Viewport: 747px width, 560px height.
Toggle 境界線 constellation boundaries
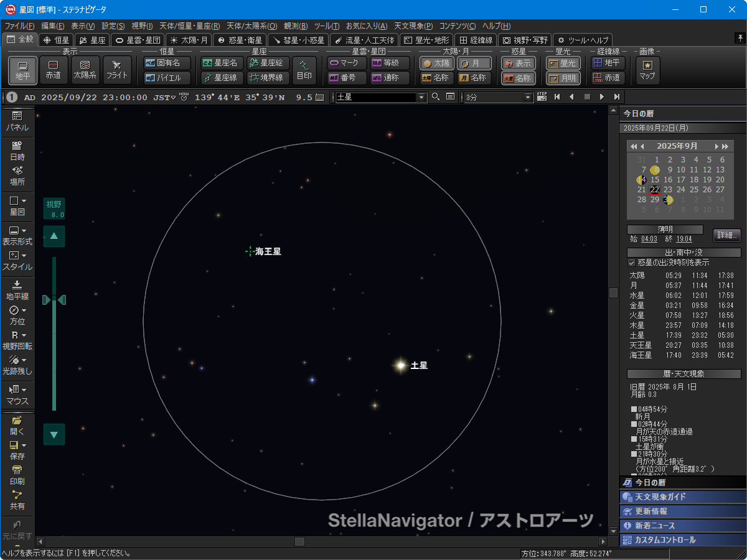tap(268, 78)
